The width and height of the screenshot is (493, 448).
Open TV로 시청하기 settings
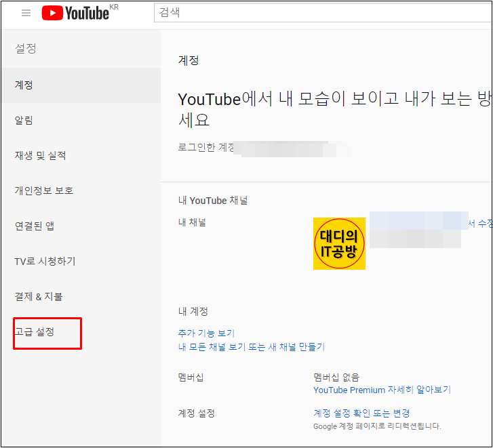(81, 261)
